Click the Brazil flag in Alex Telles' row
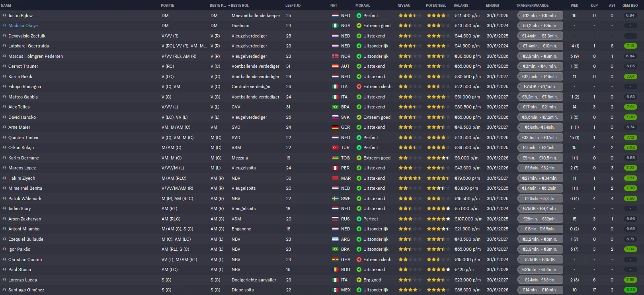The width and height of the screenshot is (644, 295). (336, 107)
